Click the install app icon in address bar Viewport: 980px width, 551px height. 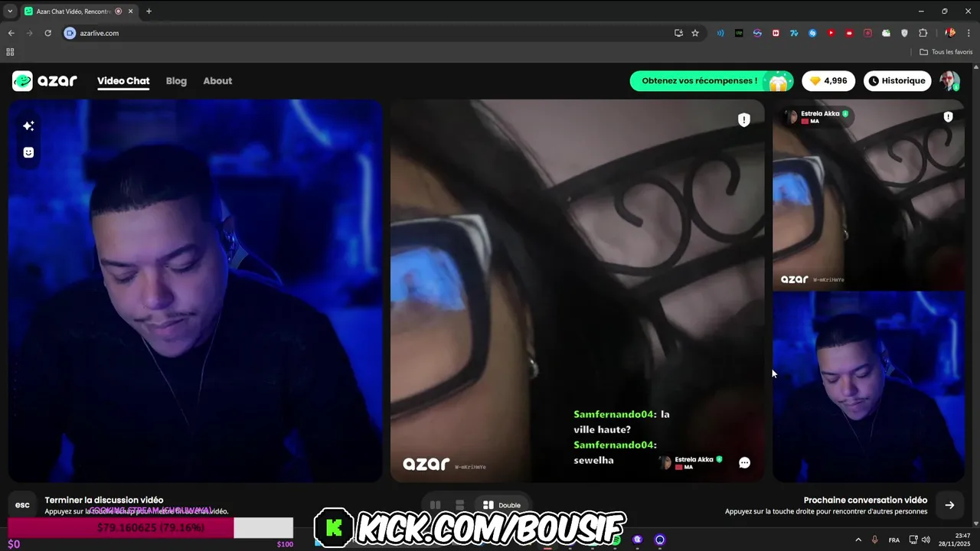pos(678,33)
